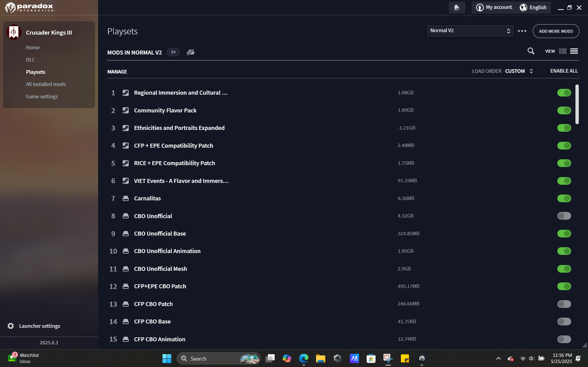The width and height of the screenshot is (588, 367).
Task: Disable the CFP+EPE CBO Patch mod
Action: (x=564, y=286)
